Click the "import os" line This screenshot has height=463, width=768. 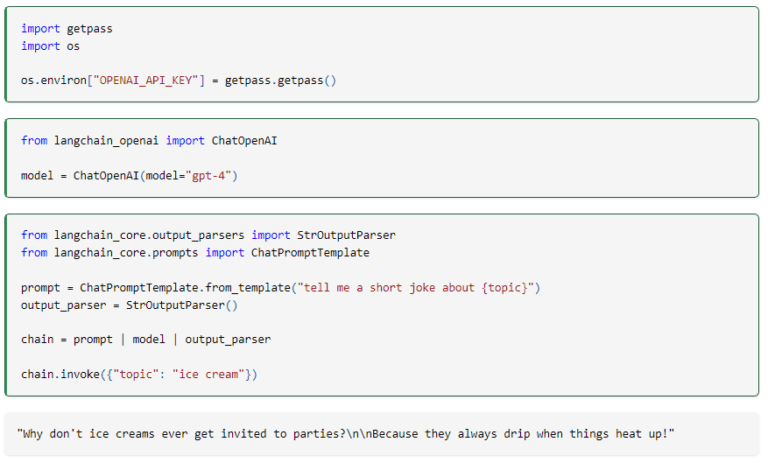click(51, 46)
